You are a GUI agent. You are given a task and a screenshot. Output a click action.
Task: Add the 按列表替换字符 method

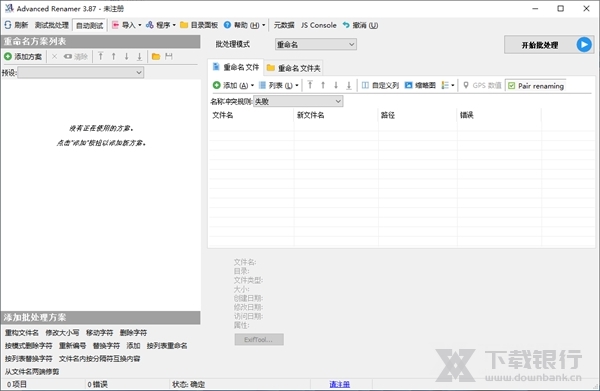coord(28,359)
